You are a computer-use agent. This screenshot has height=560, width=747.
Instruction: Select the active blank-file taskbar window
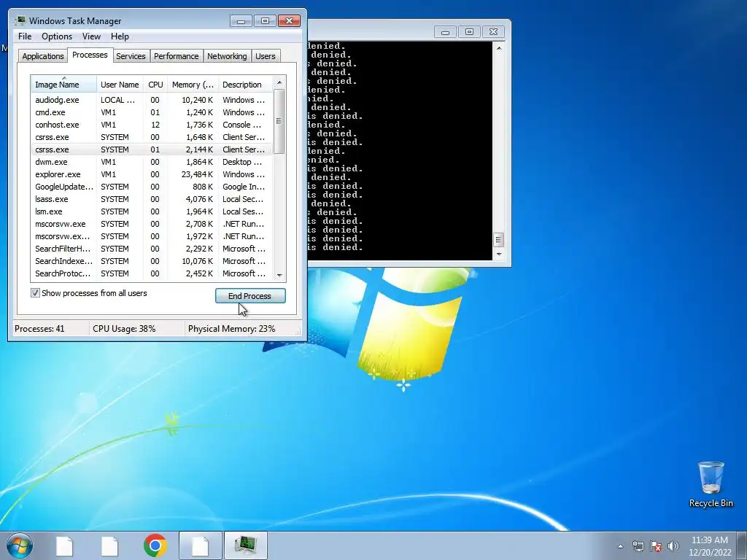pyautogui.click(x=200, y=545)
